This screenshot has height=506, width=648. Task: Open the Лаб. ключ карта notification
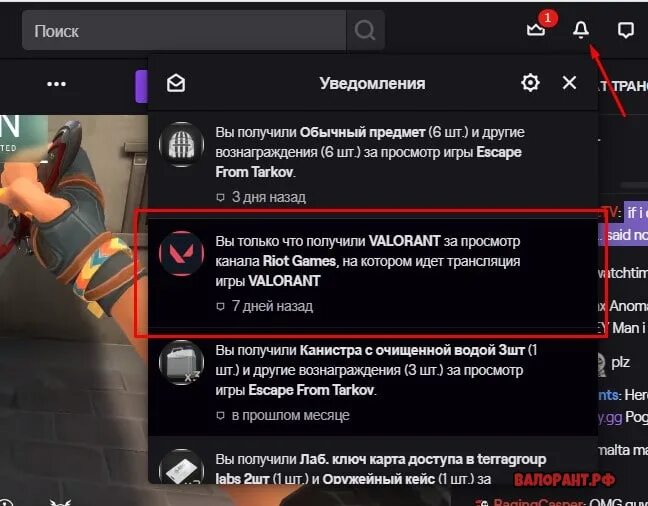[373, 460]
